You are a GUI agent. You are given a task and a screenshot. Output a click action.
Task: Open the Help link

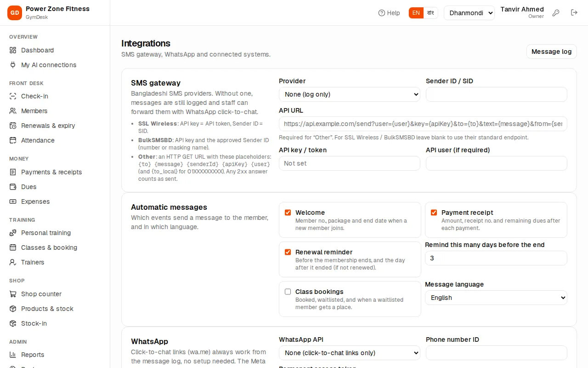click(x=389, y=13)
